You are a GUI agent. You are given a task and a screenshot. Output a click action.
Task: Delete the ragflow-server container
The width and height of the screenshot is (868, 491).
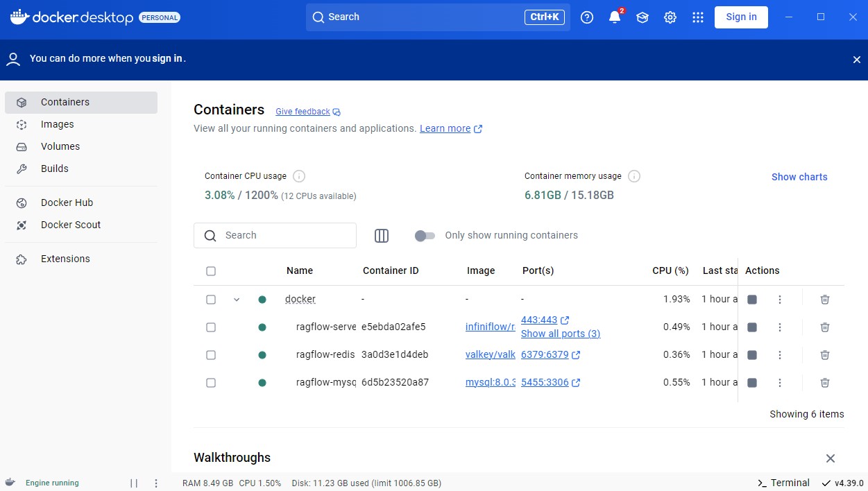pyautogui.click(x=825, y=327)
